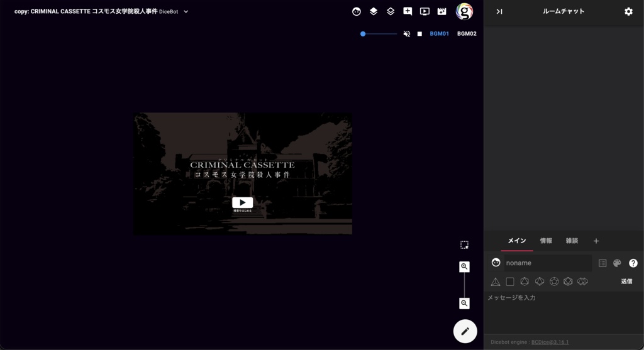Screen dimensions: 644x350
Task: Roll the D6 square dice icon
Action: point(510,282)
